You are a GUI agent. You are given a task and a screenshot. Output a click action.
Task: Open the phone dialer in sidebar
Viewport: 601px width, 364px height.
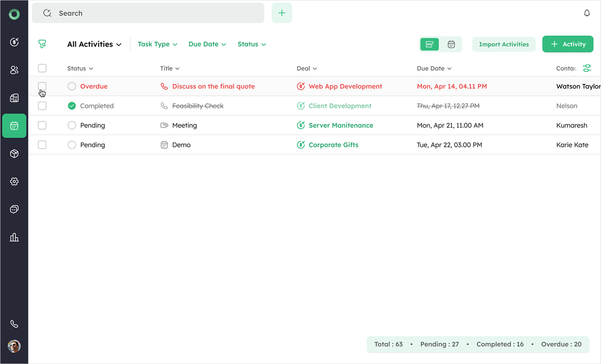click(14, 324)
